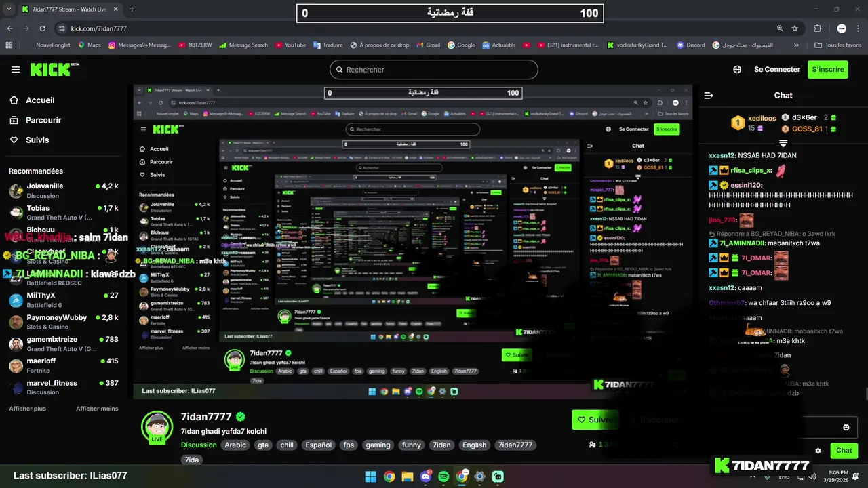Screen dimensions: 868x488
Task: Click the green Suivre follow button
Action: point(595,420)
